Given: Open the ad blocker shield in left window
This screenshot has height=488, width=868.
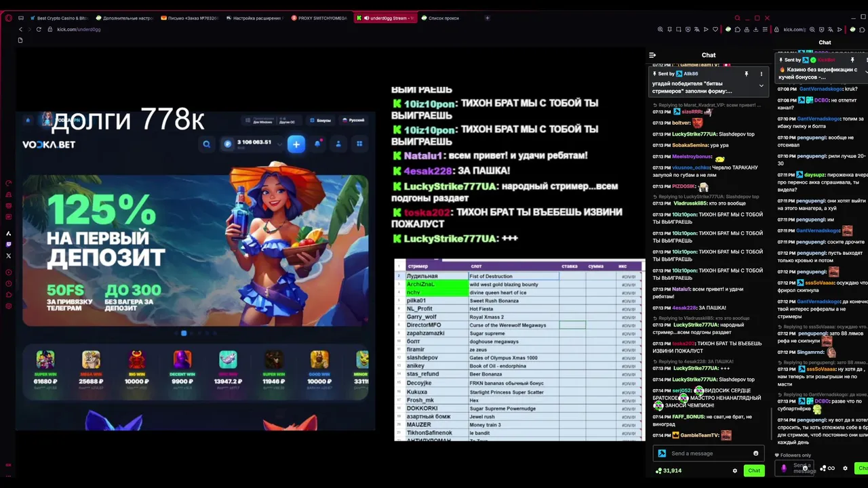Looking at the screenshot, I should point(688,29).
